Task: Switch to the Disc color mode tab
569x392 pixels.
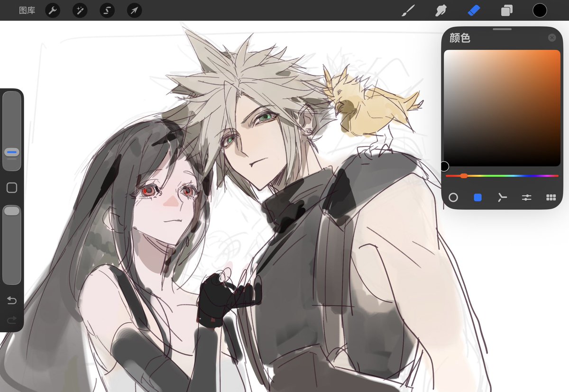Action: tap(453, 197)
